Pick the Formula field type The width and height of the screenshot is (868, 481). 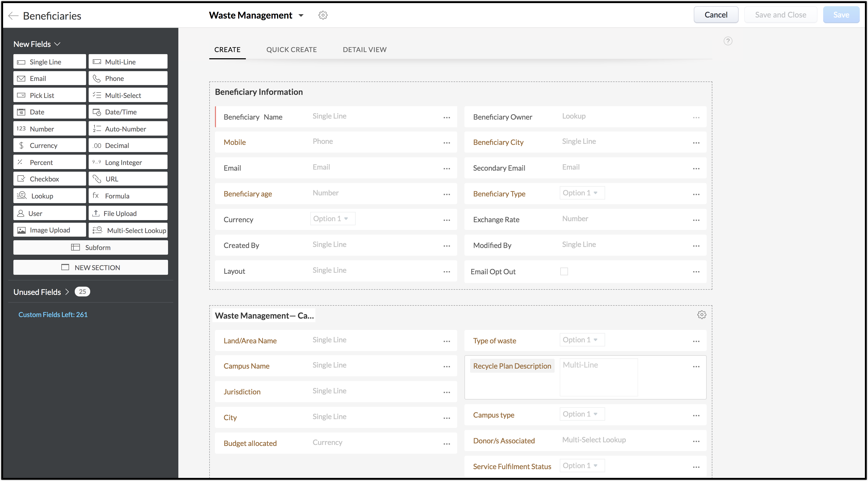tap(128, 196)
